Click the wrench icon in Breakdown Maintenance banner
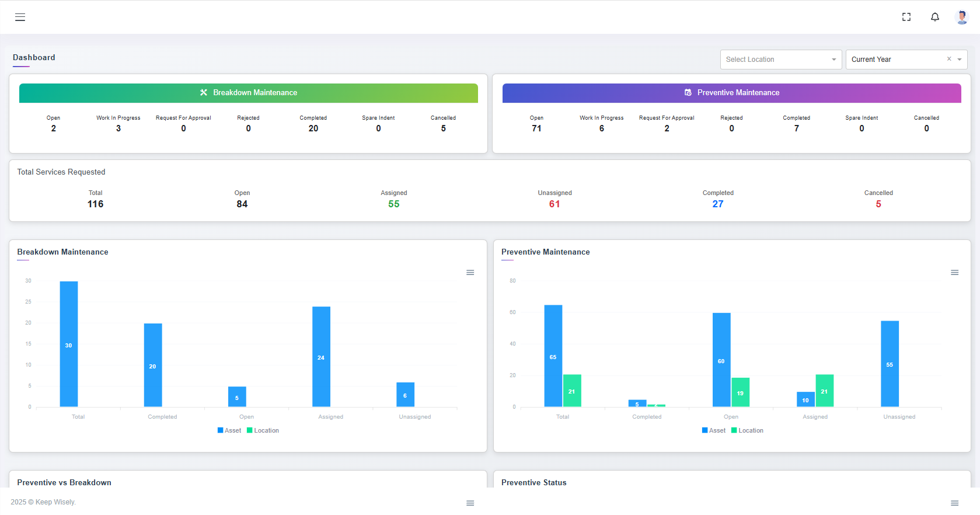The image size is (980, 515). [204, 93]
